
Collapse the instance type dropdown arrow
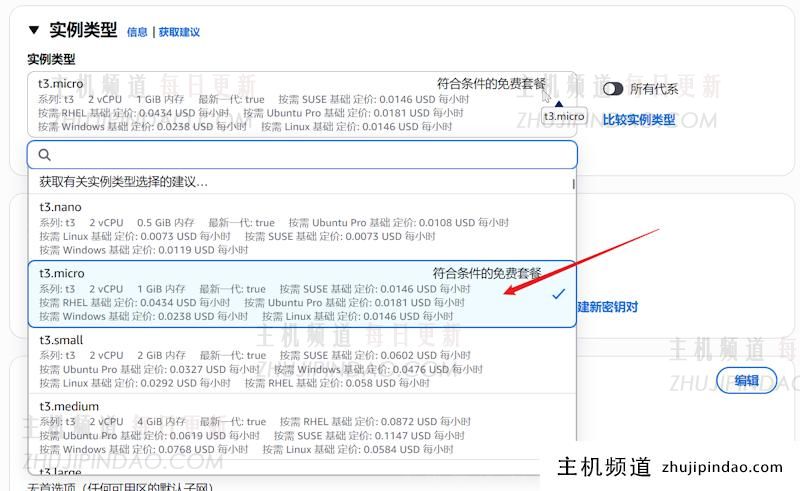(x=559, y=104)
